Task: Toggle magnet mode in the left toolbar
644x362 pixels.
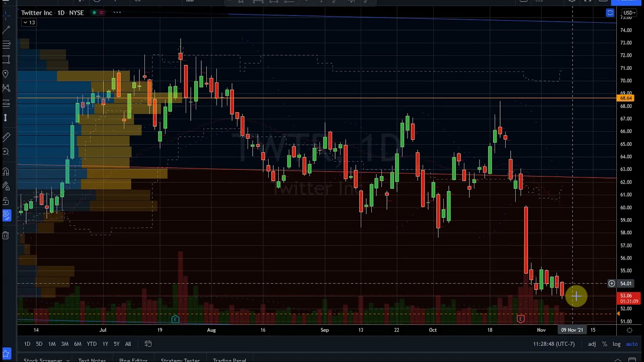Action: click(6, 171)
